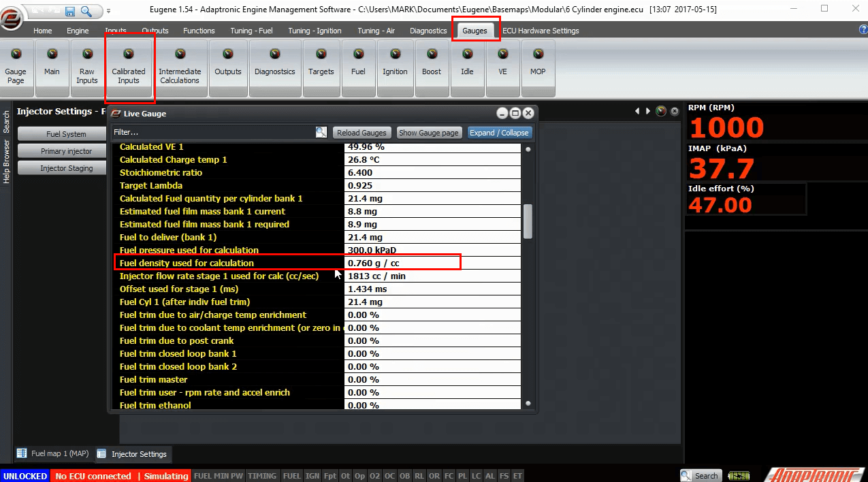
Task: Click the gauge icon in document tab strip
Action: 660,111
